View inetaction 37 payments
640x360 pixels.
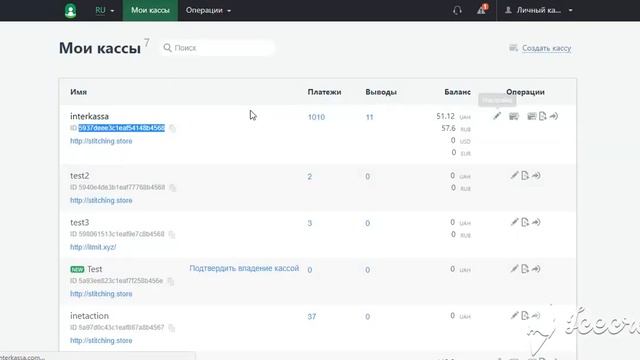click(x=312, y=317)
